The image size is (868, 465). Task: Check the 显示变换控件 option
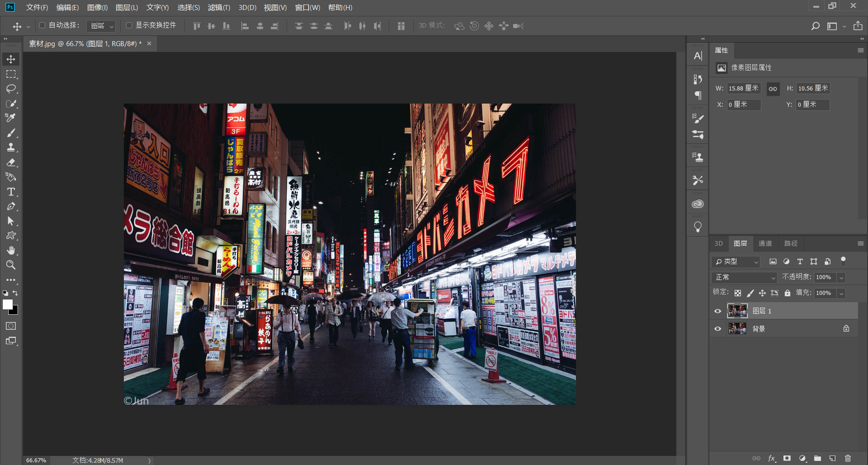click(x=129, y=25)
